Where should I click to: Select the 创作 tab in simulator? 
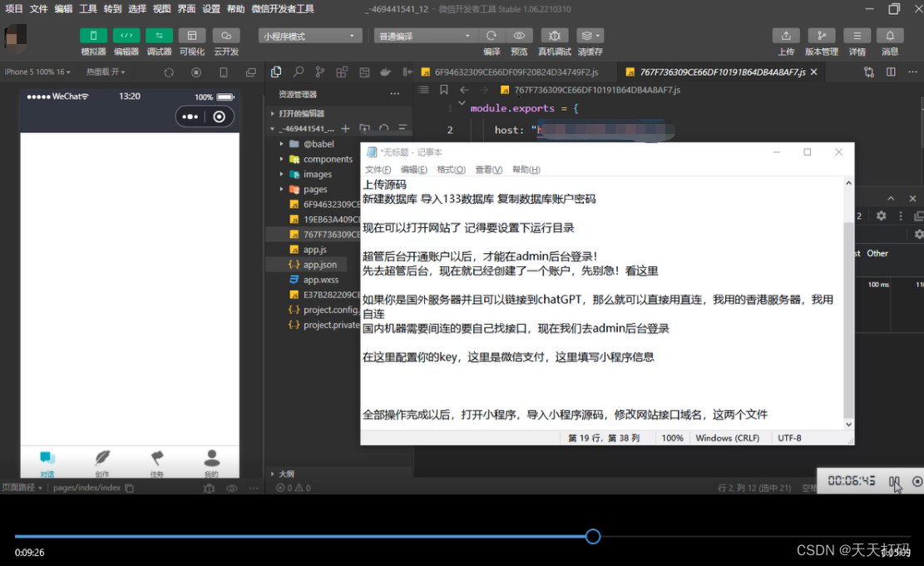coord(102,464)
